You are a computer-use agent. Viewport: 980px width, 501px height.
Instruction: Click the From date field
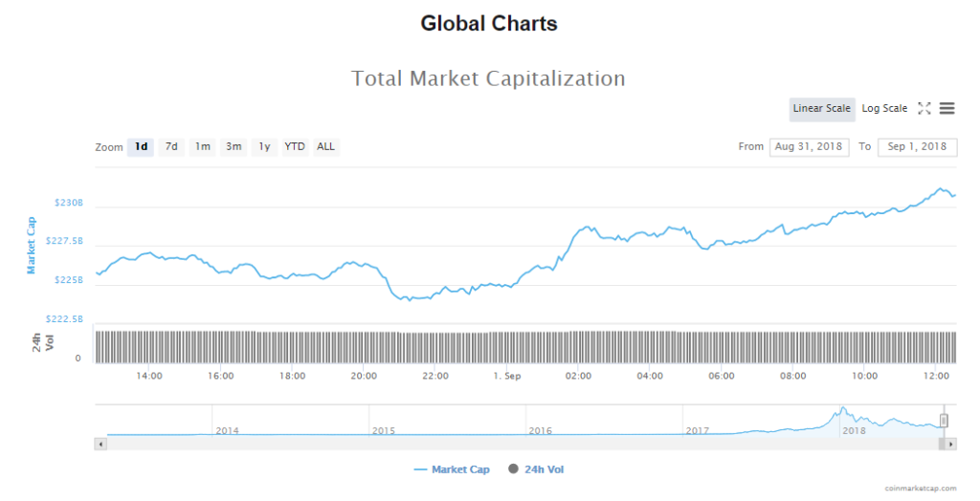tap(809, 147)
